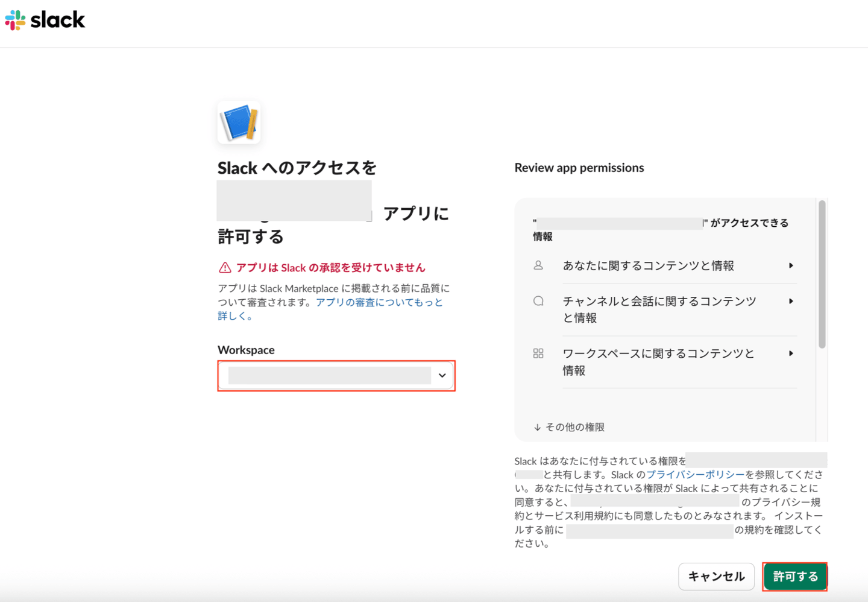The height and width of the screenshot is (602, 868).
Task: Click the あなたに関するコンテンツと情報 row text
Action: pyautogui.click(x=649, y=265)
